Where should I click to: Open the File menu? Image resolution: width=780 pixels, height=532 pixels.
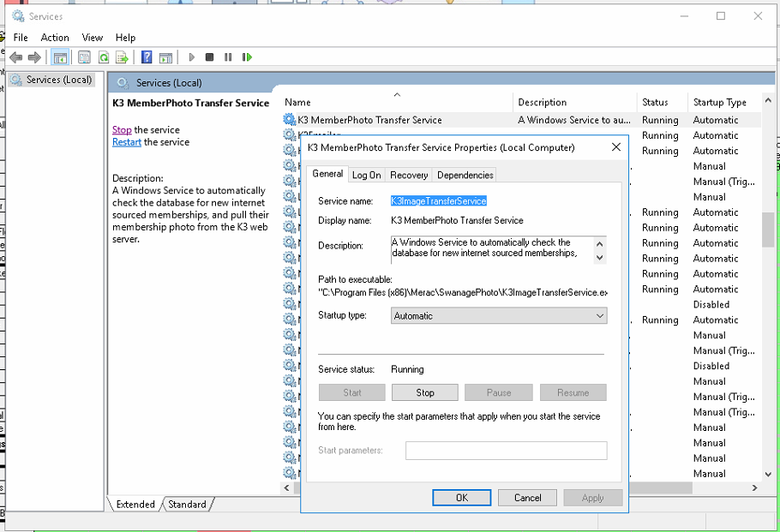point(21,38)
